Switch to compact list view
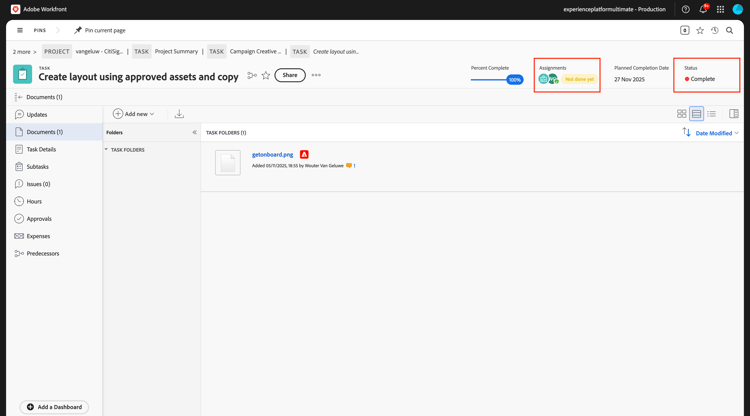This screenshot has width=750, height=416. (711, 114)
